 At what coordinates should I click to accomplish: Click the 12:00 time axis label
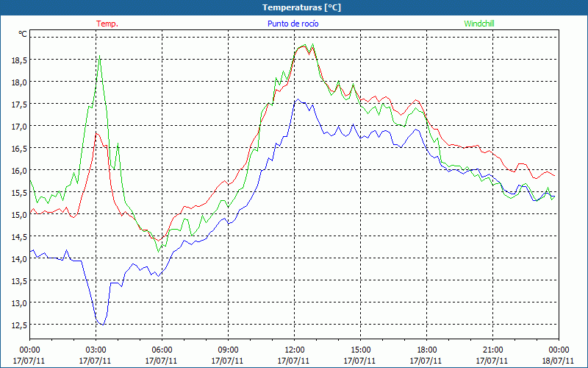coord(294,350)
